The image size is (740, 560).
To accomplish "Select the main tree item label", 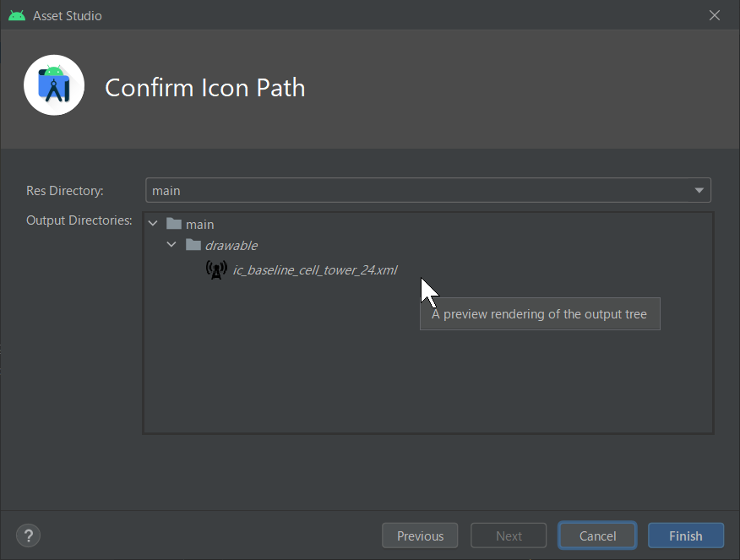I will click(199, 225).
